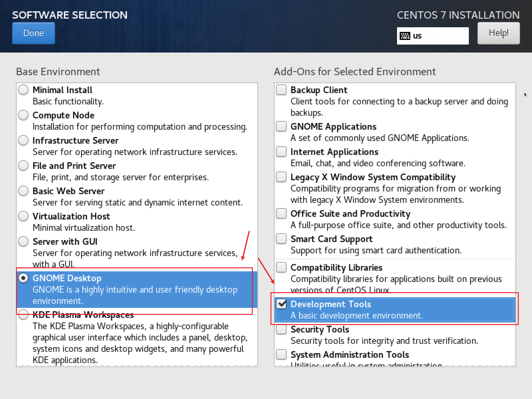Click 'File, print, and storage server for enterprises.'

tap(121, 177)
